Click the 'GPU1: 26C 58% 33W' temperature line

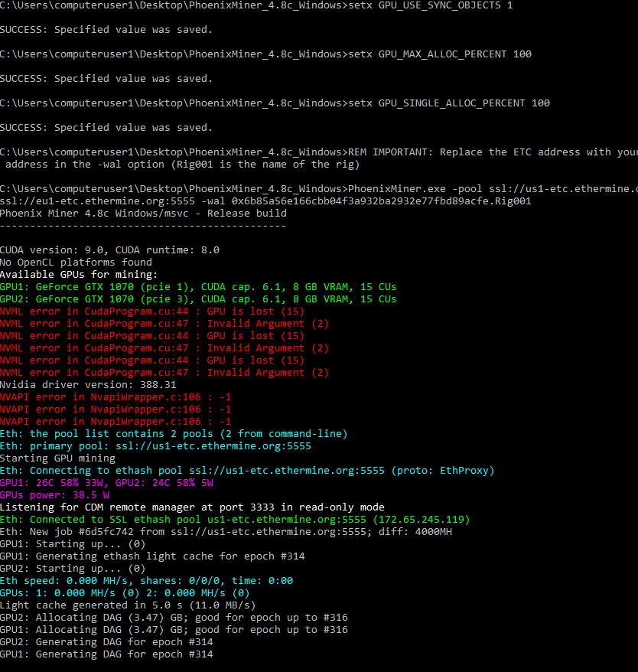coord(106,483)
